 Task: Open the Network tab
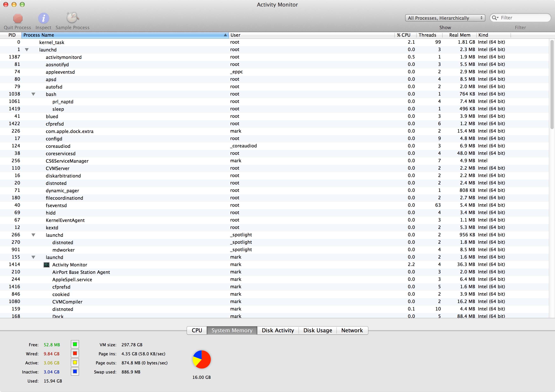click(x=352, y=330)
